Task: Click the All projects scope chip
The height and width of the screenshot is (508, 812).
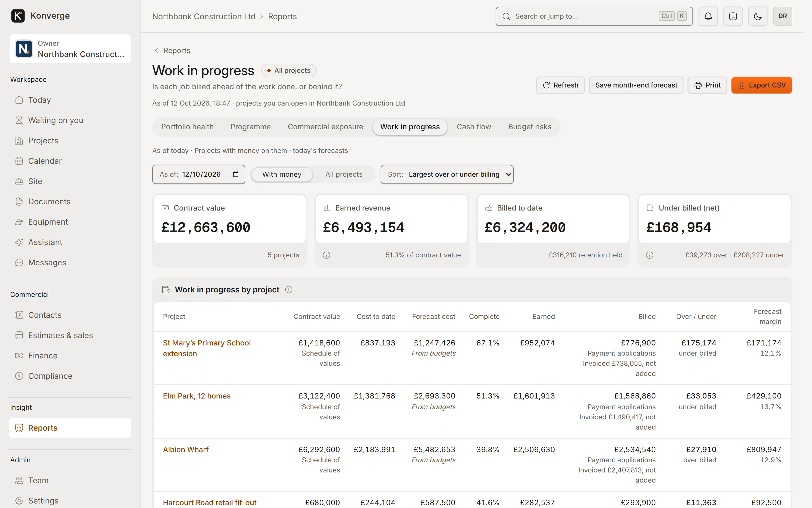Action: click(288, 71)
